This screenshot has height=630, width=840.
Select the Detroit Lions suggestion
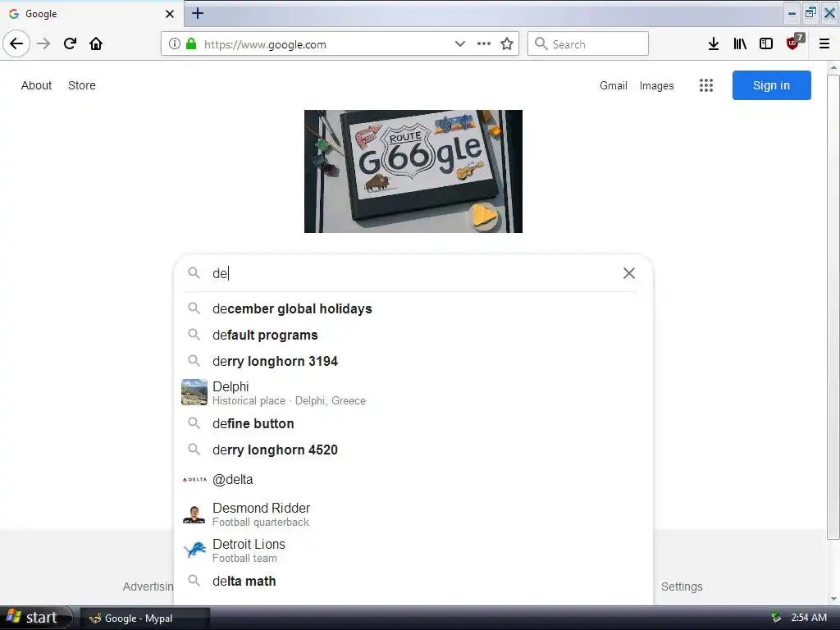point(413,550)
